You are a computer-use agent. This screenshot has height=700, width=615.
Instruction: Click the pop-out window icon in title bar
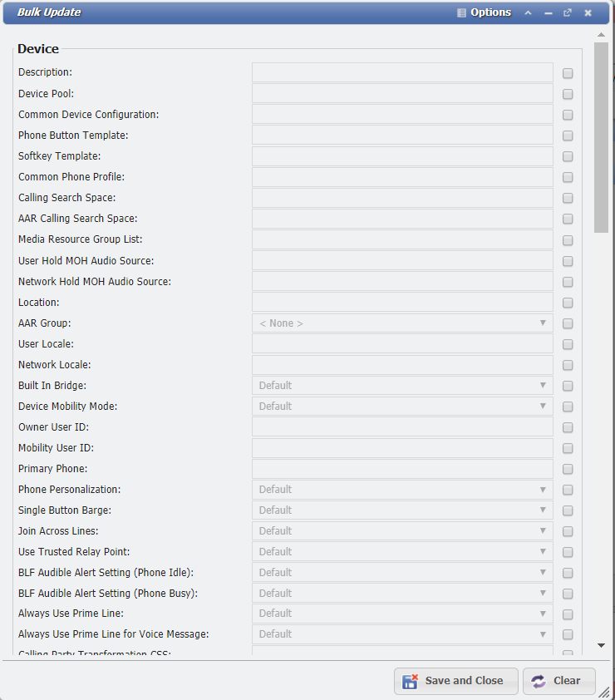click(x=568, y=12)
